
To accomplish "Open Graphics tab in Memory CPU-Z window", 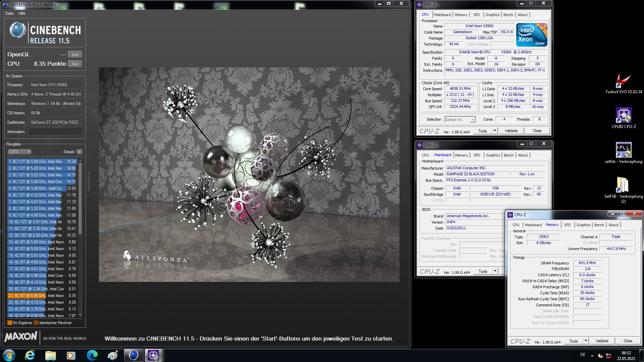I will (x=583, y=225).
